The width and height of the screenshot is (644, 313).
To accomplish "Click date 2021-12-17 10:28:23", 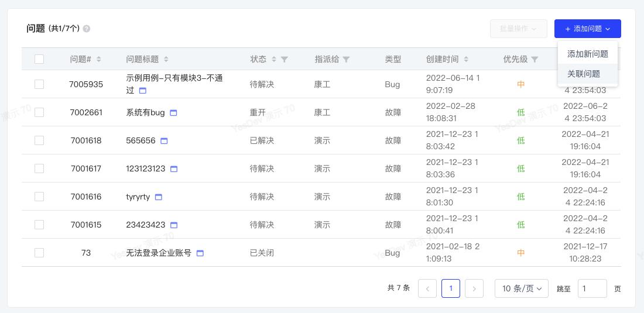I will (x=585, y=253).
